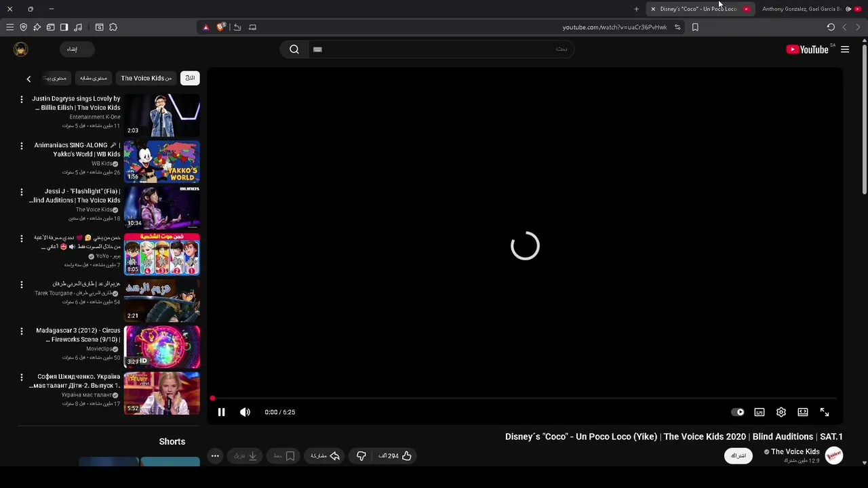Open the extensions puzzle icon
Viewport: 868px width, 488px height.
click(x=113, y=27)
